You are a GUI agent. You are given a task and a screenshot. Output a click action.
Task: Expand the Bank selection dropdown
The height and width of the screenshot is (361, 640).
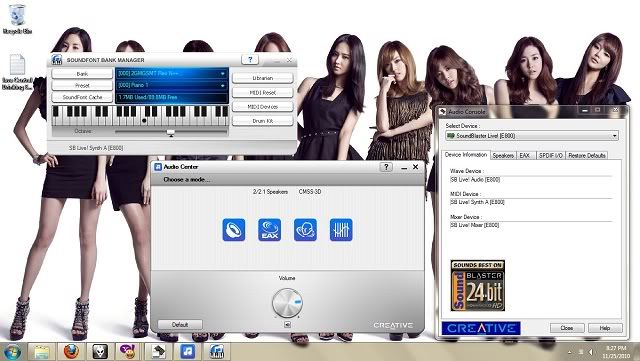point(222,74)
